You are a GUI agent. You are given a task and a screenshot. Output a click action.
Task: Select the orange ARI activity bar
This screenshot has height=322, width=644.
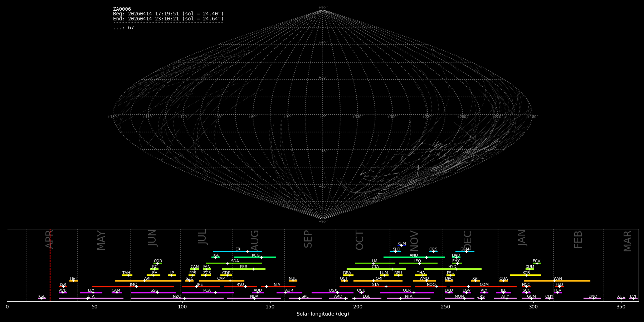point(148,281)
